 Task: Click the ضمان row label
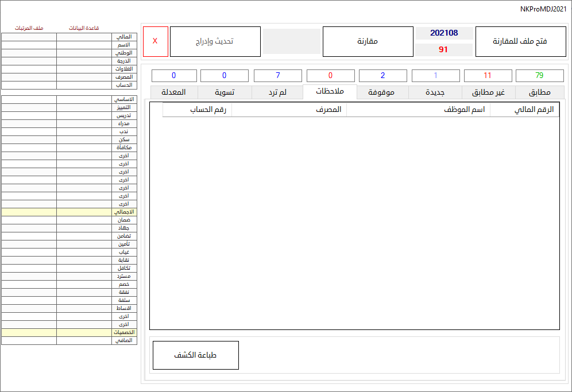pyautogui.click(x=125, y=220)
